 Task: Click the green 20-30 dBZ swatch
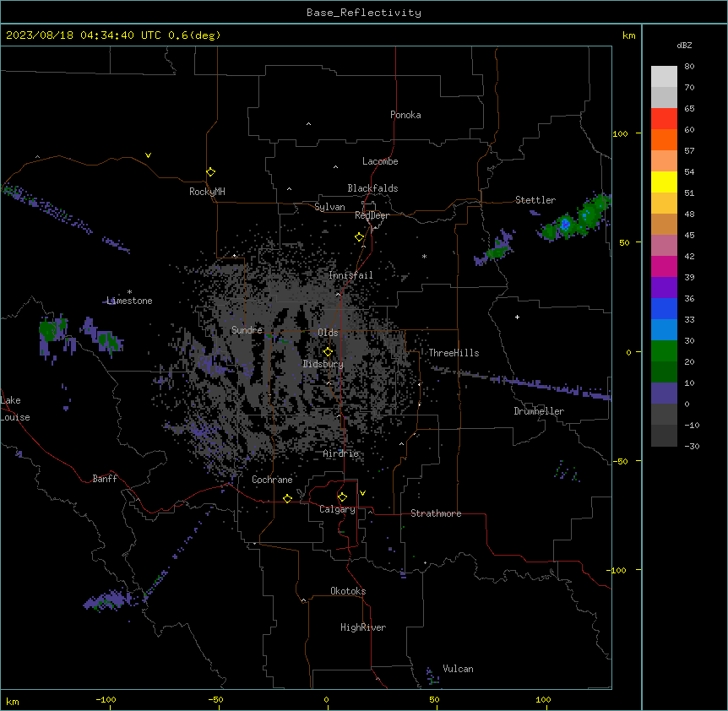click(x=664, y=351)
